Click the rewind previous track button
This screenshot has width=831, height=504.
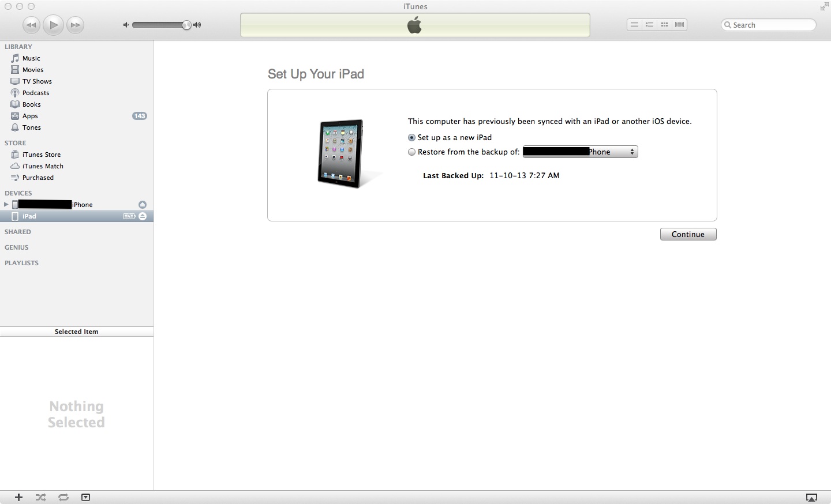coord(31,25)
